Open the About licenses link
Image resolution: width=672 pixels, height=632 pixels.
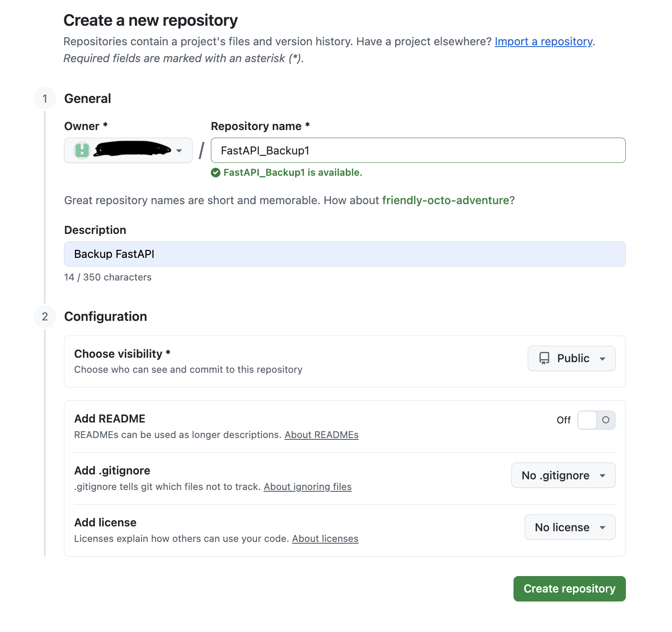pos(325,539)
